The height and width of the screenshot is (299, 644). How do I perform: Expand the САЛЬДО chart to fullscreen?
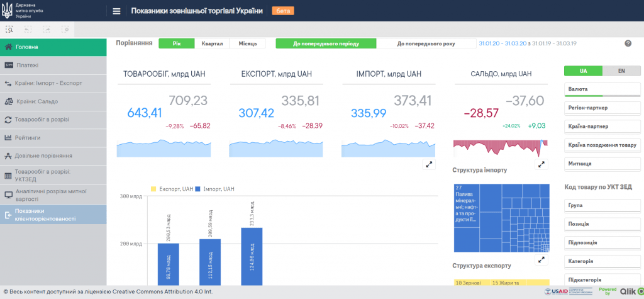click(541, 164)
